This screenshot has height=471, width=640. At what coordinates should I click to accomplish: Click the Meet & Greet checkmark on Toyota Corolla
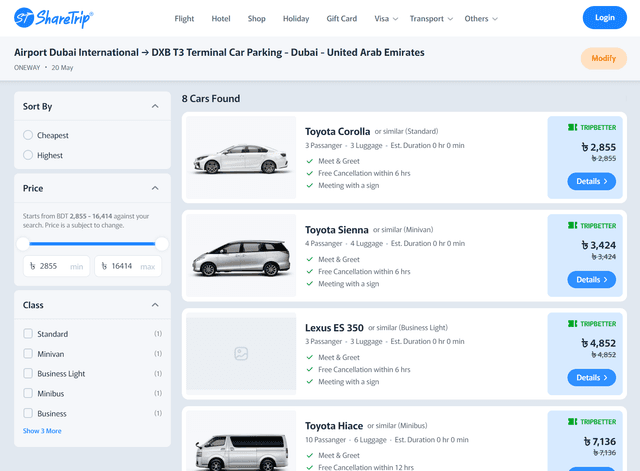pyautogui.click(x=310, y=161)
